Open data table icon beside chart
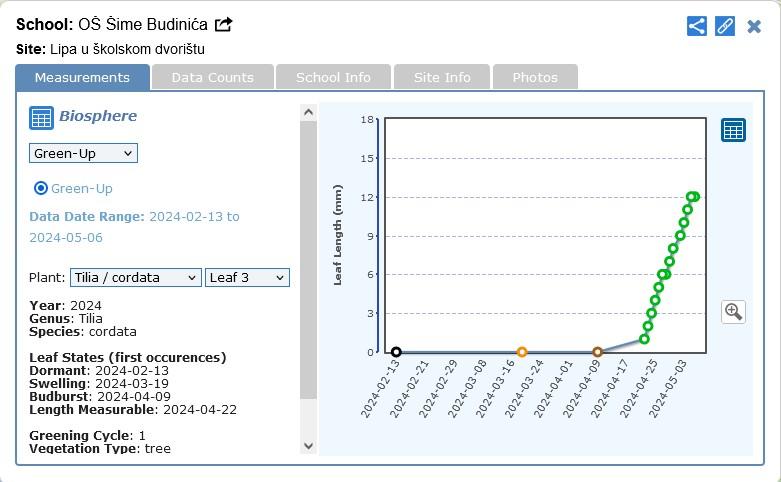Screen dimensions: 781x482 pos(733,130)
